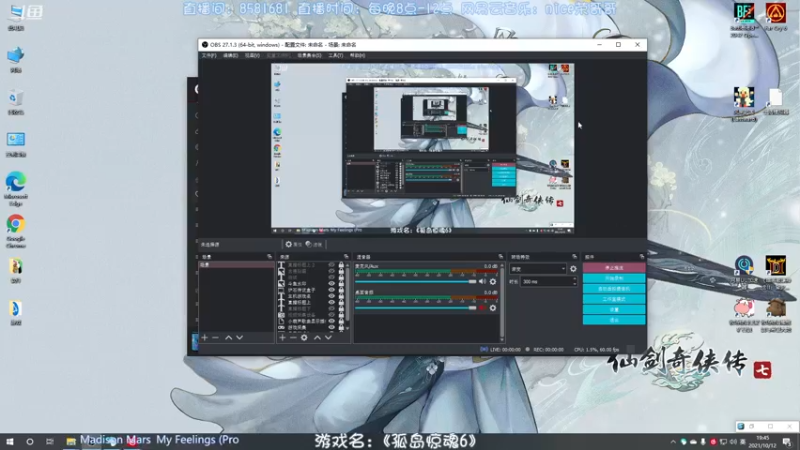
Task: Open 文件(F) menu in OBS
Action: point(209,55)
